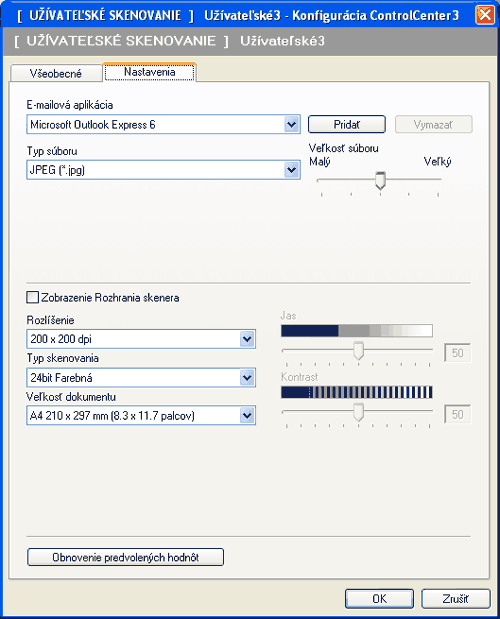This screenshot has height=619, width=500.
Task: Click the Veľkosť súboru slider thumb
Action: pyautogui.click(x=380, y=180)
